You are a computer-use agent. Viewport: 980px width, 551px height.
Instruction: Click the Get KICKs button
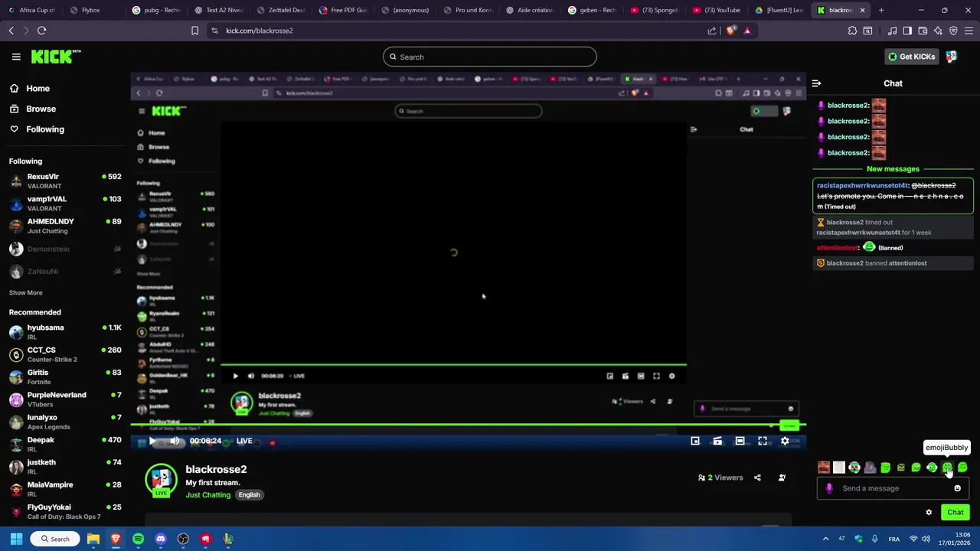tap(910, 57)
